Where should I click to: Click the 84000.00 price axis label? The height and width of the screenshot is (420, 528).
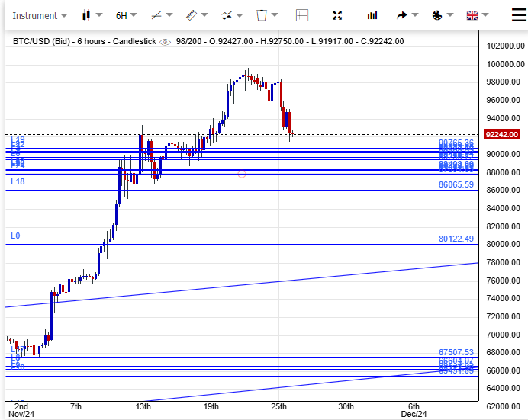(504, 209)
